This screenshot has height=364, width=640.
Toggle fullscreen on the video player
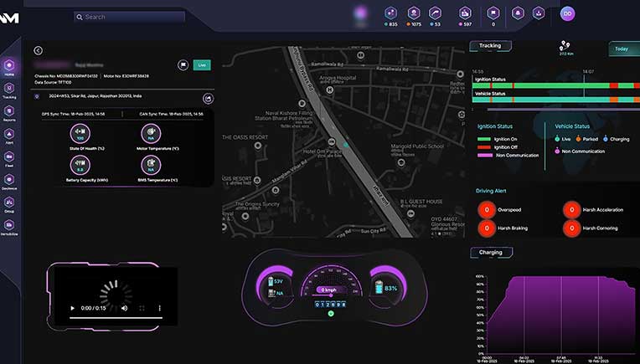141,308
